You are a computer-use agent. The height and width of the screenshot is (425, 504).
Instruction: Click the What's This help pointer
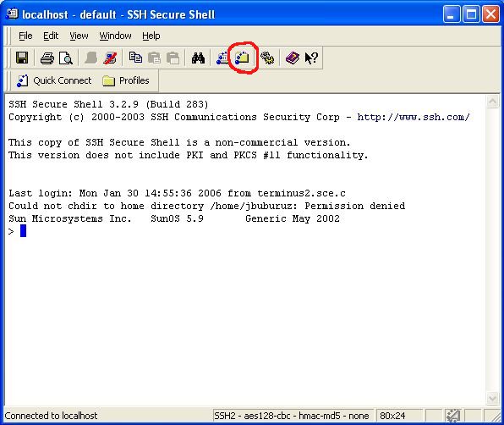pos(311,58)
